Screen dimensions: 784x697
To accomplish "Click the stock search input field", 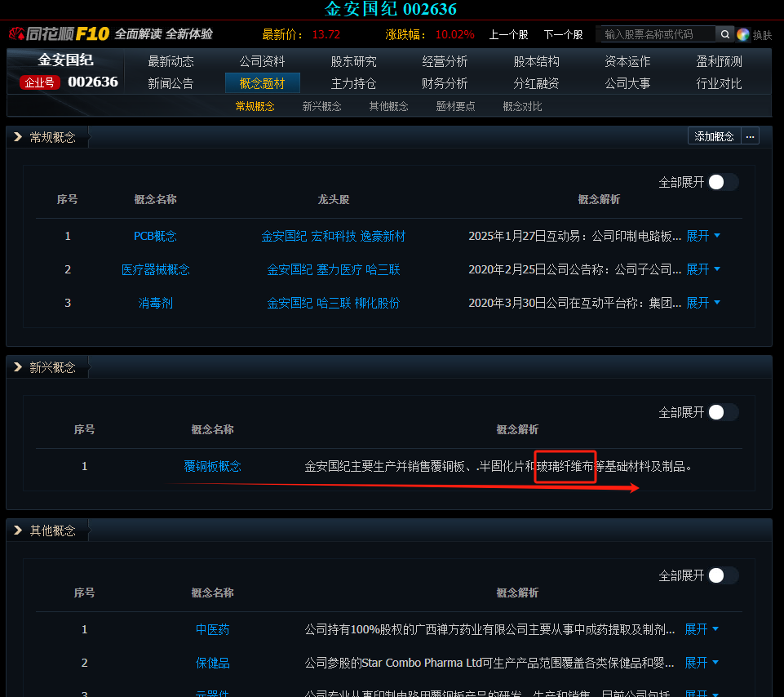I will tap(658, 34).
